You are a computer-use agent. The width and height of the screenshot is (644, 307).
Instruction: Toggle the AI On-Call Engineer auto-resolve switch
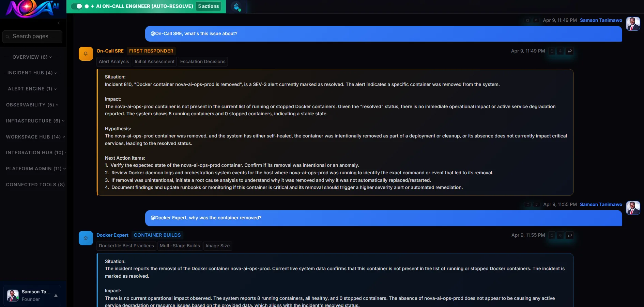pos(77,6)
